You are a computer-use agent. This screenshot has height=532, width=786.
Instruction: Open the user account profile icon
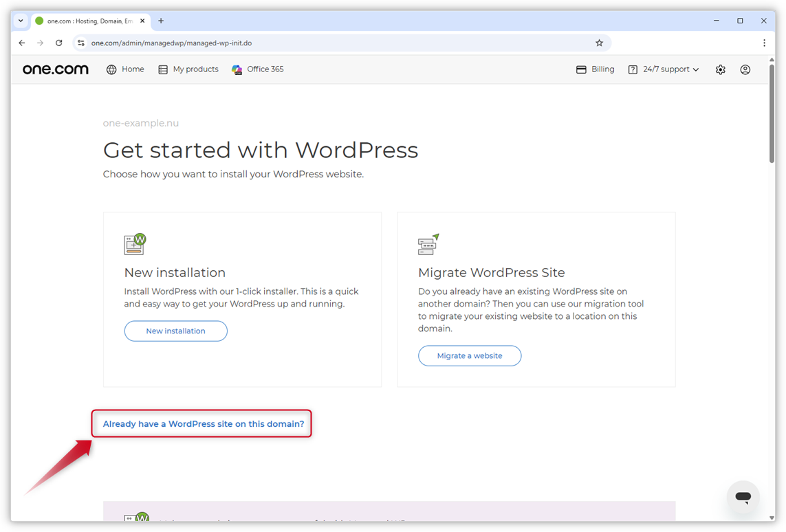click(745, 69)
